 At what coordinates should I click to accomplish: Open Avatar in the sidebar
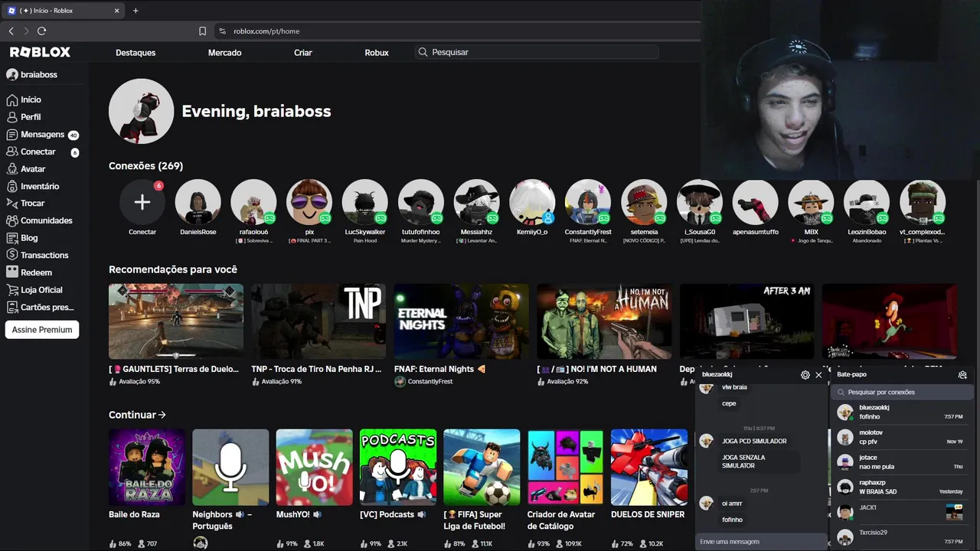click(33, 169)
